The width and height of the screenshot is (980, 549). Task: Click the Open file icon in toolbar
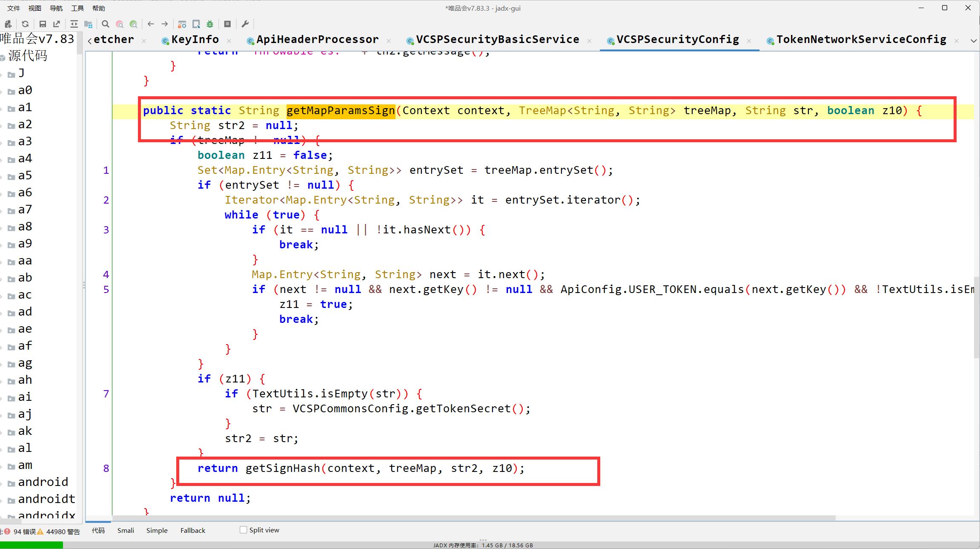tap(8, 24)
